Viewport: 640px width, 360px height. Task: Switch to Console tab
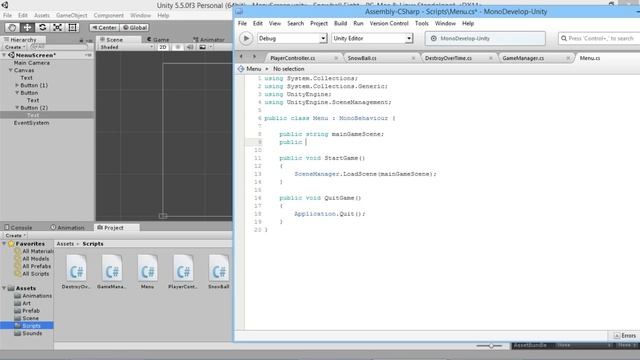click(18, 228)
